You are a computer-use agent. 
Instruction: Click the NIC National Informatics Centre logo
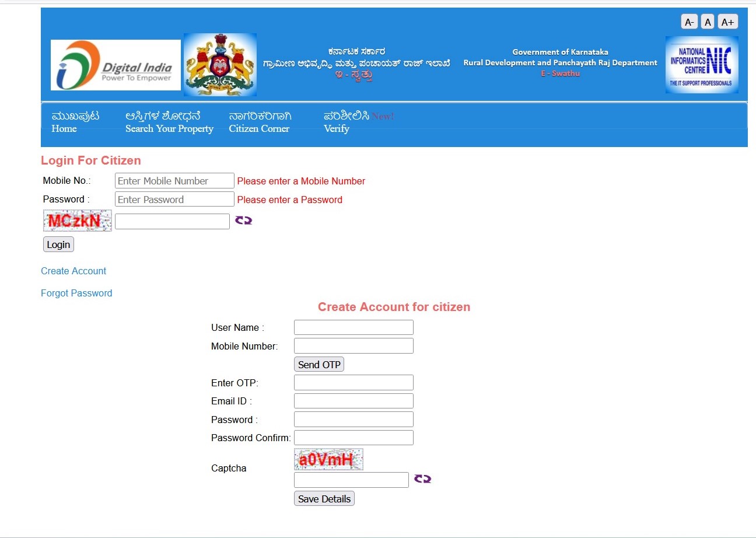(x=702, y=65)
